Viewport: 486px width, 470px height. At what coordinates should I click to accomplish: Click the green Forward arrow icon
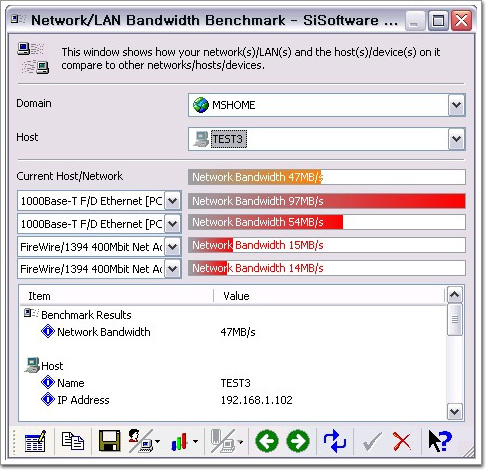[x=298, y=441]
